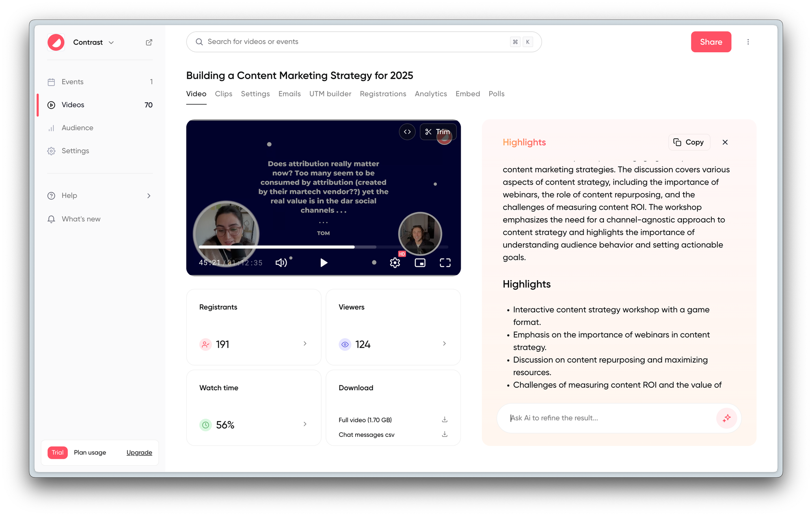
Task: Enable picture-in-picture playback mode
Action: [x=420, y=262]
